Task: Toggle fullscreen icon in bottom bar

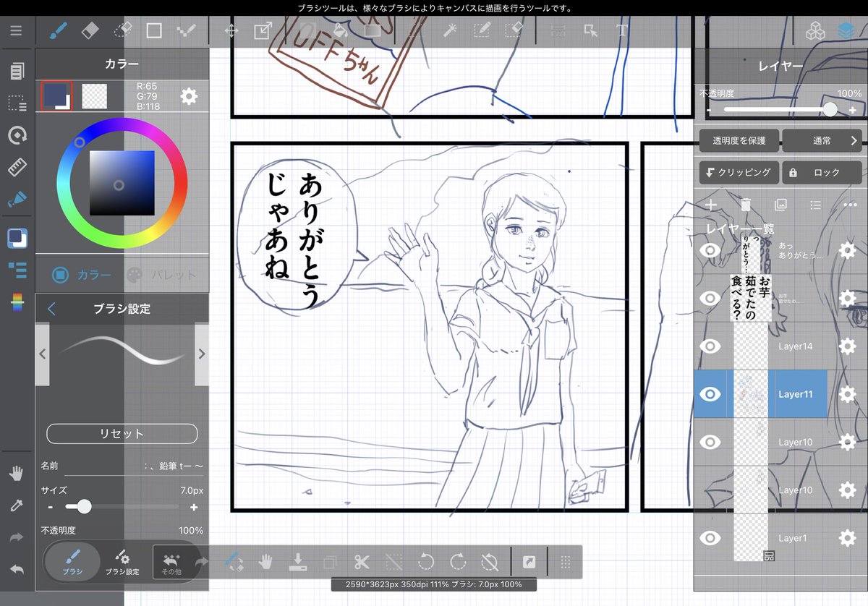Action: [529, 561]
